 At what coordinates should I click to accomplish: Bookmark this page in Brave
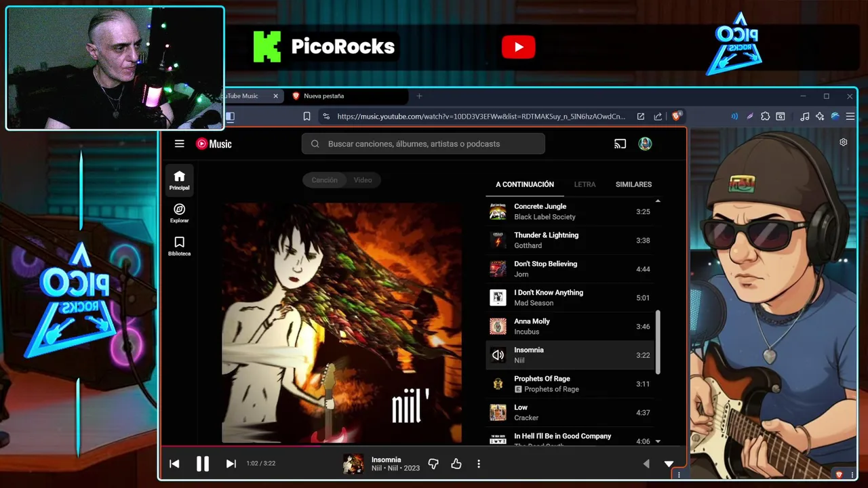[x=307, y=117]
